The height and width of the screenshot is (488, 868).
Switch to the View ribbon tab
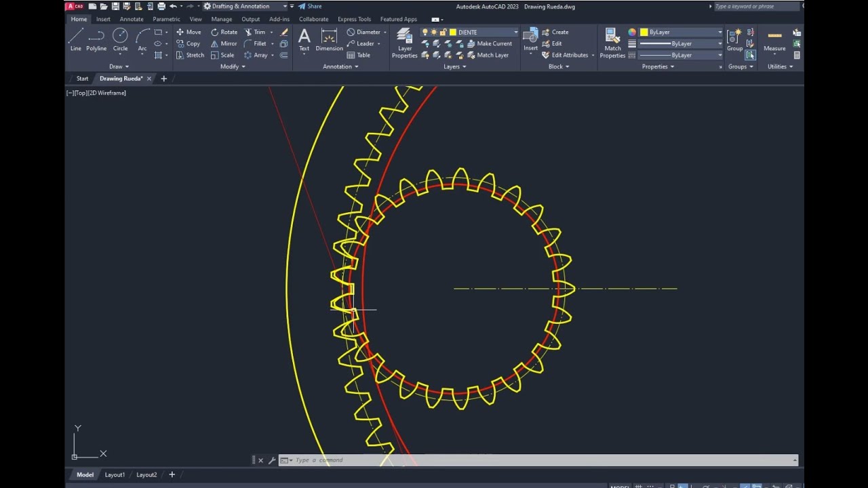pyautogui.click(x=195, y=19)
